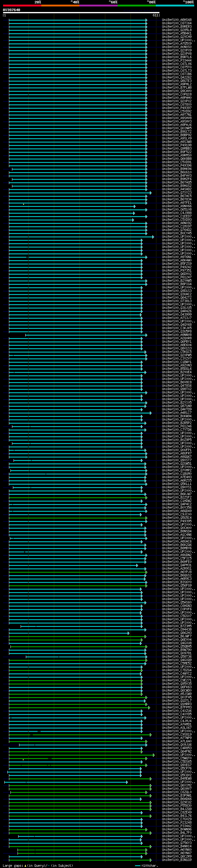
Task: Select the UniRef100_A7S3J7 entry
Action: [177, 318]
